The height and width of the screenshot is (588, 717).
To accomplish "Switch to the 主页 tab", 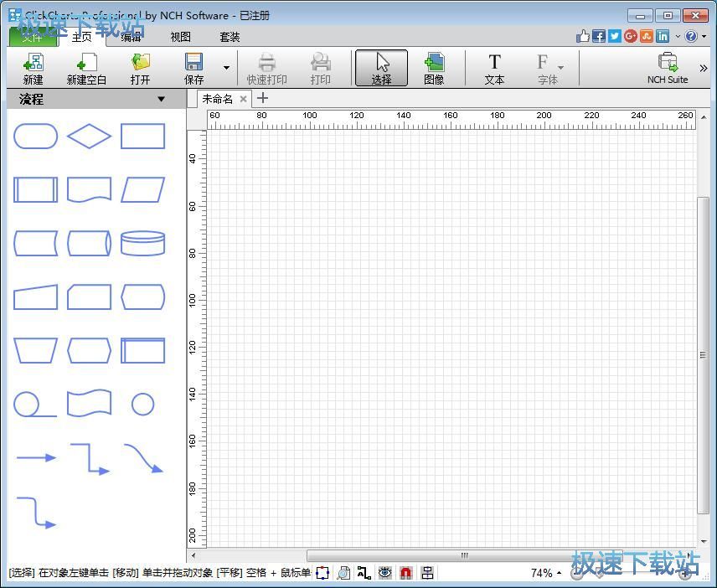I will point(82,37).
